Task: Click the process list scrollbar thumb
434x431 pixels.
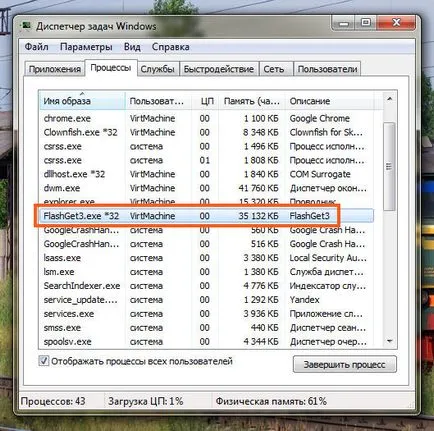Action: pos(389,166)
